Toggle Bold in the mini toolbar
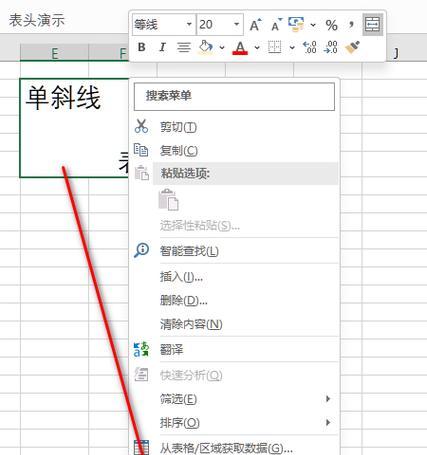Viewport: 427px width, 455px height. [x=141, y=47]
